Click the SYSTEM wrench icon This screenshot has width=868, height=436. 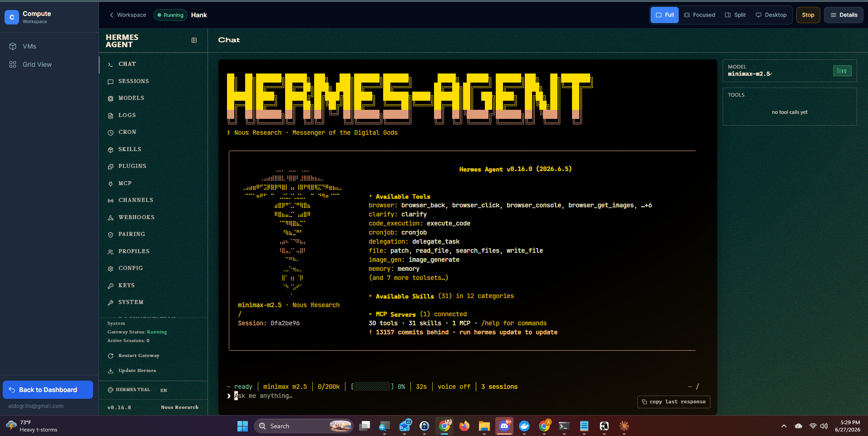pyautogui.click(x=110, y=303)
